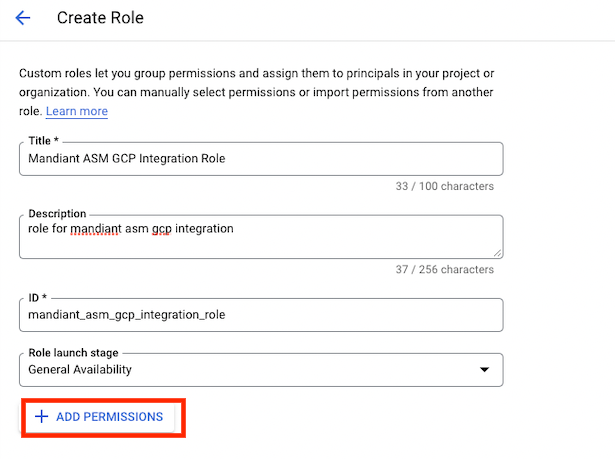
Task: Click the ID * field label
Action: (38, 297)
